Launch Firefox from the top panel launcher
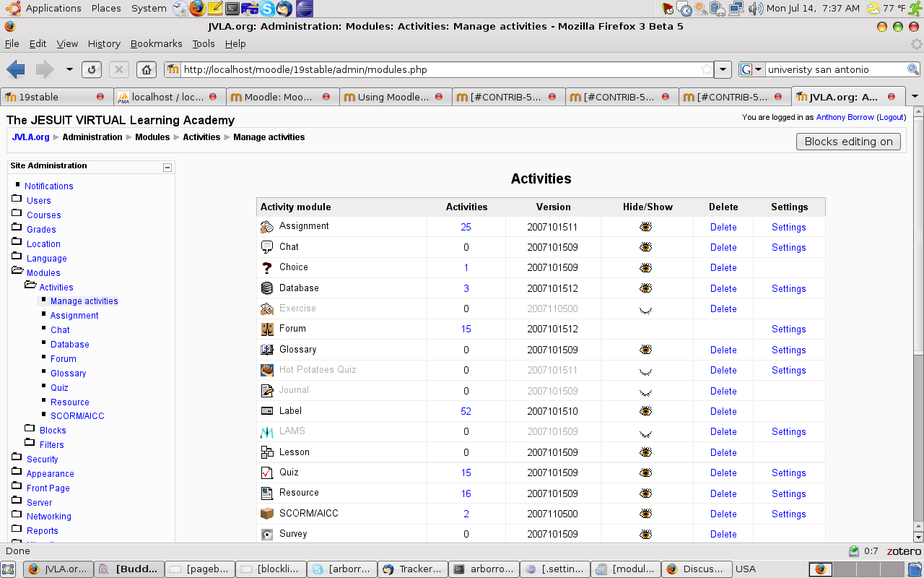This screenshot has height=578, width=924. [198, 9]
